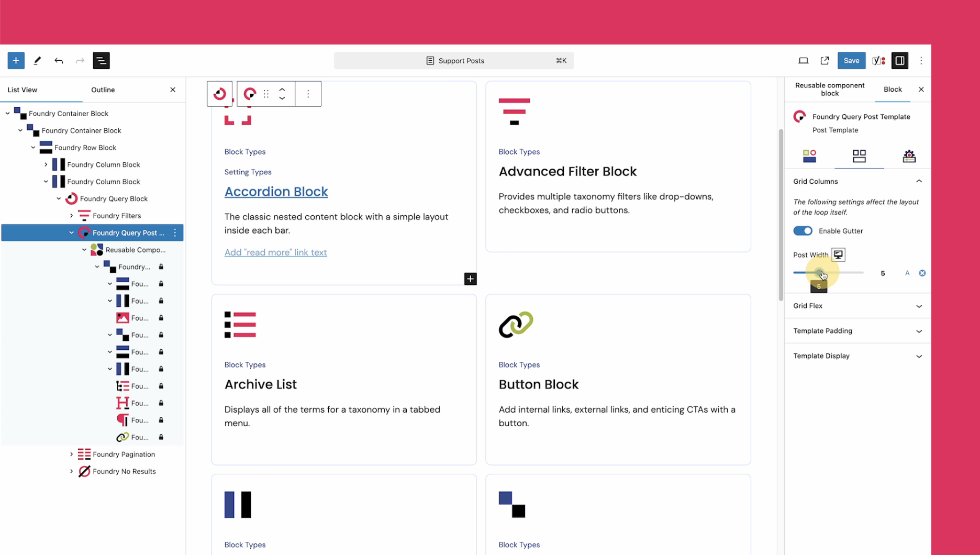Select parent Foundry Query block icon

(x=220, y=94)
